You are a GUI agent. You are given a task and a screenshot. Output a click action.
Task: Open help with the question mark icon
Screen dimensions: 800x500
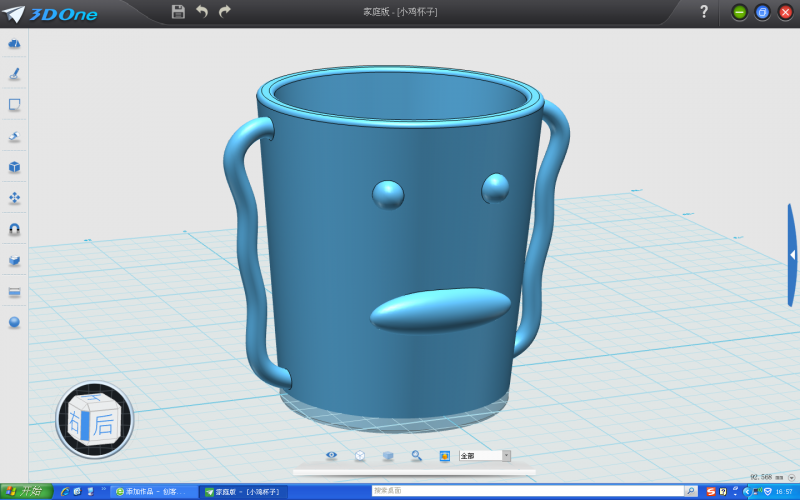pyautogui.click(x=704, y=11)
